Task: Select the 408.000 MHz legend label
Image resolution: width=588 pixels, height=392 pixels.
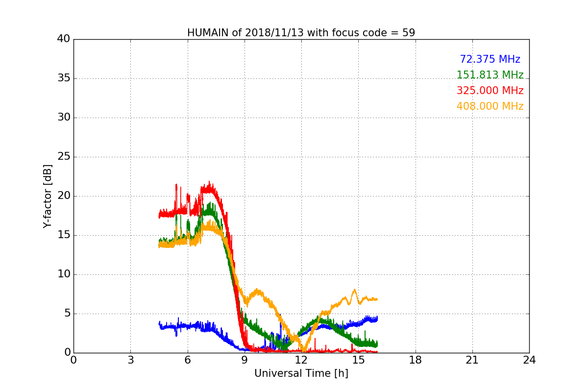Action: (490, 106)
